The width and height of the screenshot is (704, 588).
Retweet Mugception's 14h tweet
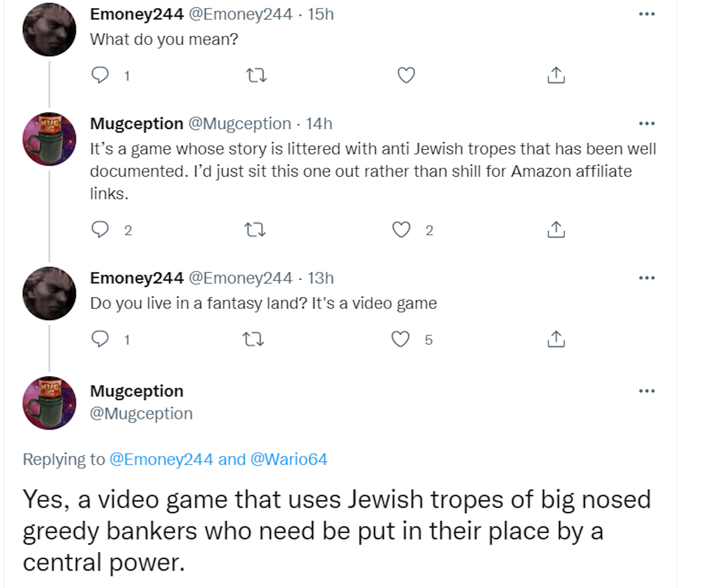click(255, 230)
